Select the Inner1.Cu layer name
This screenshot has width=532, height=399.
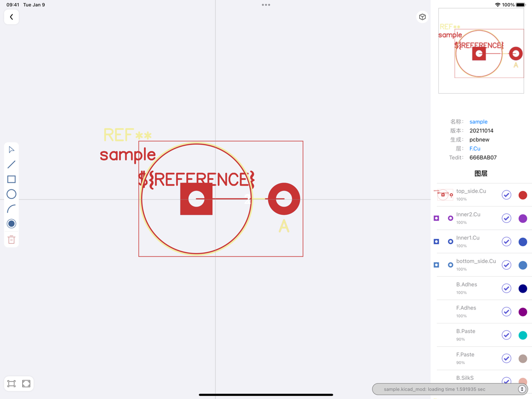click(x=468, y=238)
